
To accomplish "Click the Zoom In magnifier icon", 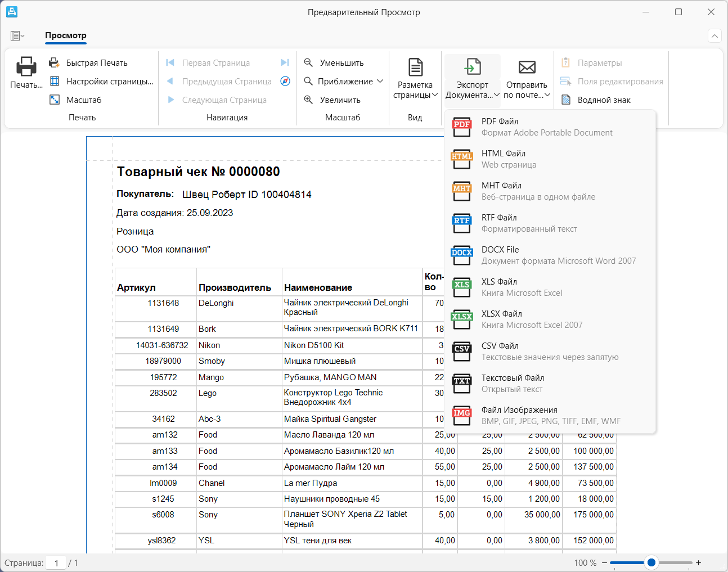I will point(308,100).
